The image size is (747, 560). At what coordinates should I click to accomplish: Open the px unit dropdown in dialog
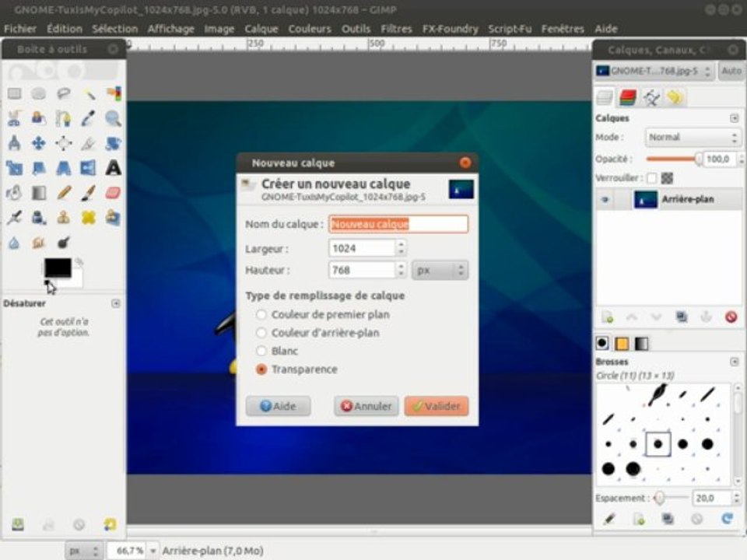(440, 271)
